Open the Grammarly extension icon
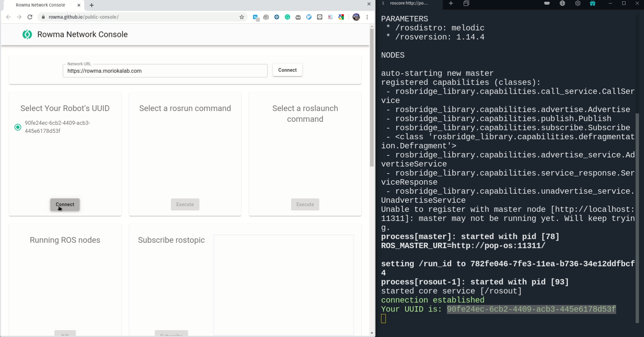The image size is (644, 337). coord(287,17)
